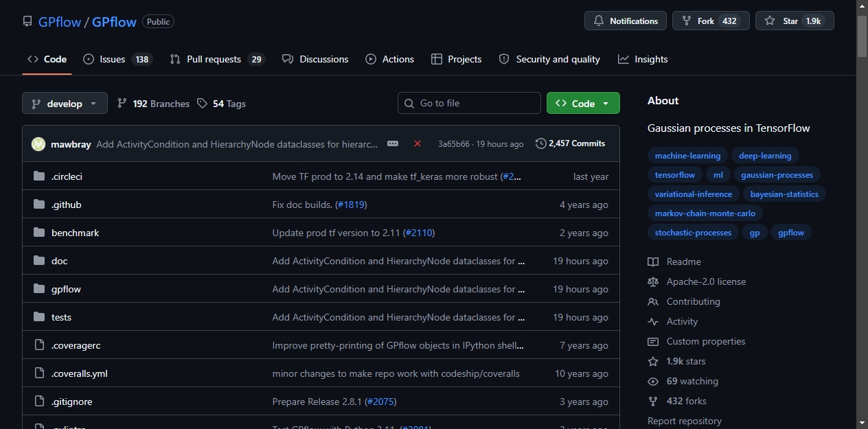The width and height of the screenshot is (868, 429).
Task: Click the star icon beside 1.9k stars
Action: click(x=653, y=361)
